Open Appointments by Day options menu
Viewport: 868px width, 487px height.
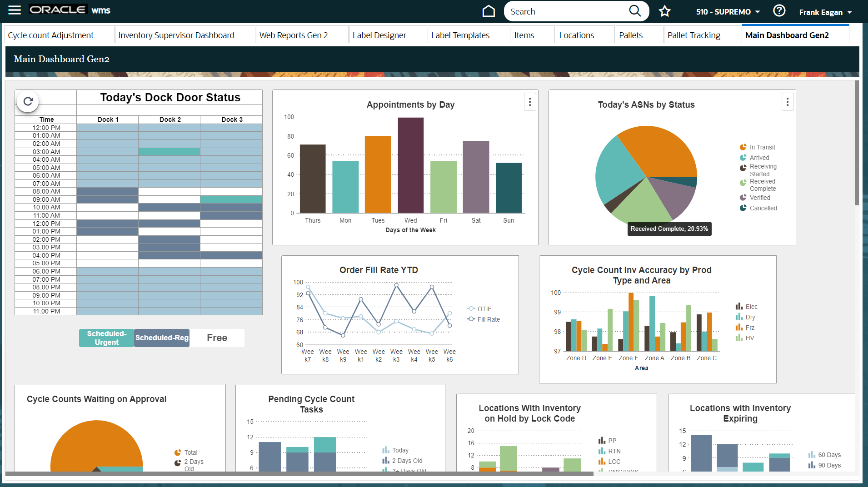pyautogui.click(x=529, y=102)
